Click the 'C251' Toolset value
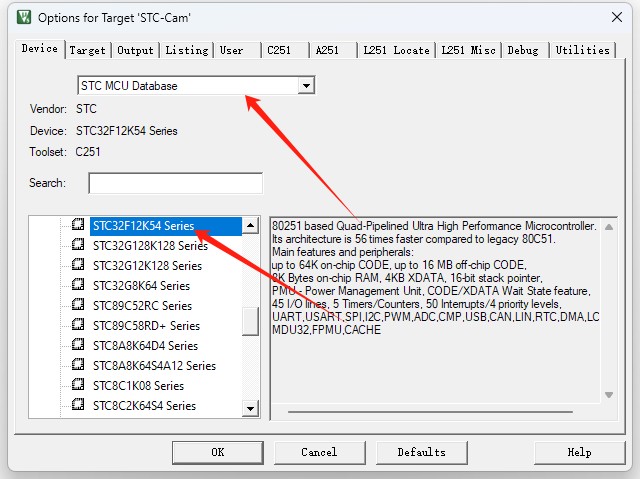The image size is (640, 479). pos(88,152)
